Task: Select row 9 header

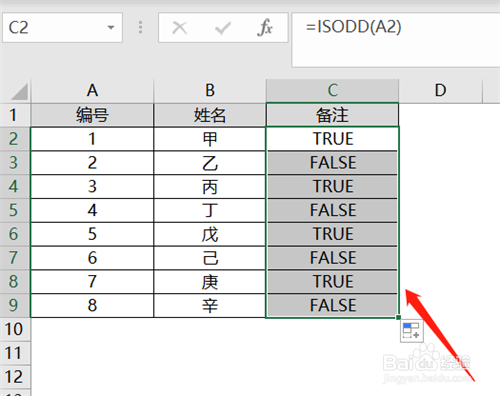Action: (x=15, y=305)
